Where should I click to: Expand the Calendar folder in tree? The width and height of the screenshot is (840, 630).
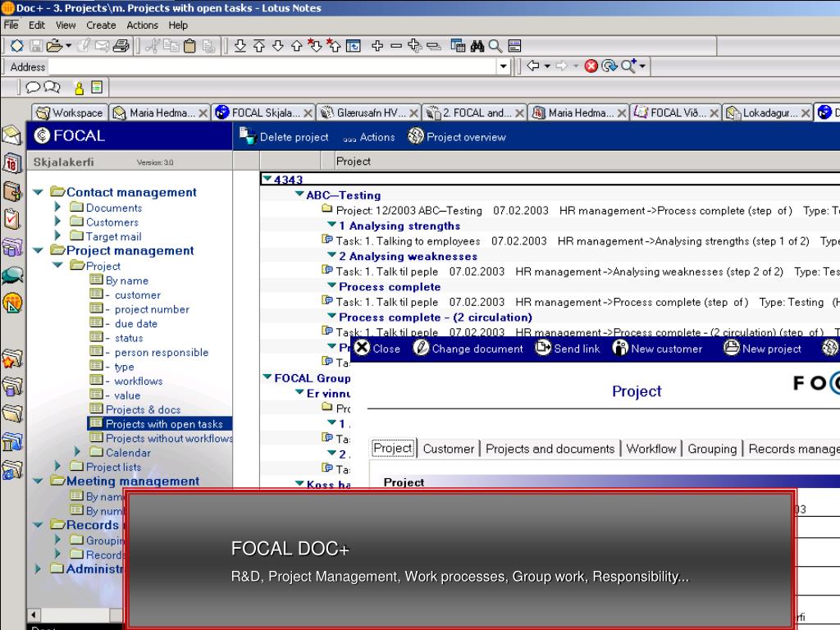(78, 452)
